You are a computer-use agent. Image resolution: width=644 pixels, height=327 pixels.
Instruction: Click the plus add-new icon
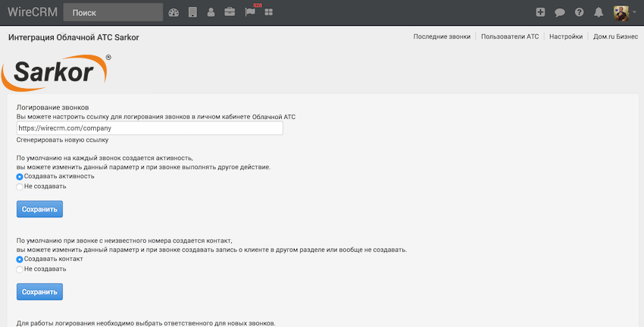(540, 12)
